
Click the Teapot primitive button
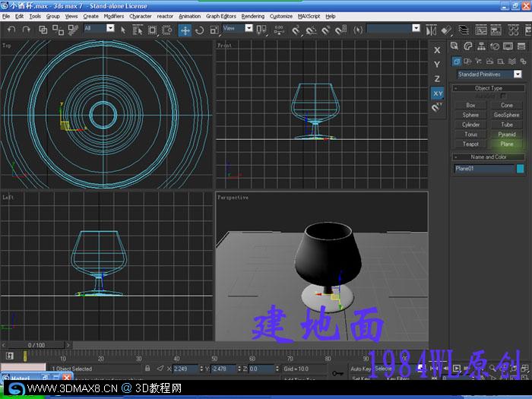point(470,144)
